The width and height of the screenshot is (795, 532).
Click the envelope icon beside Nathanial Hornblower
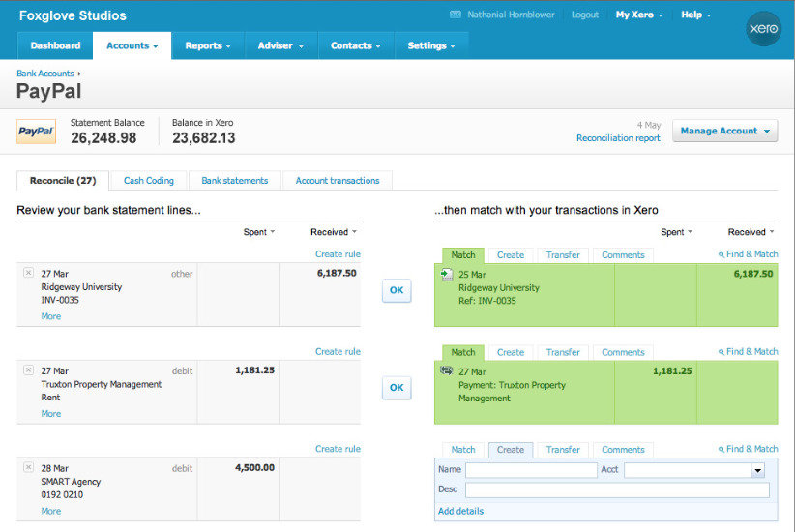coord(456,15)
